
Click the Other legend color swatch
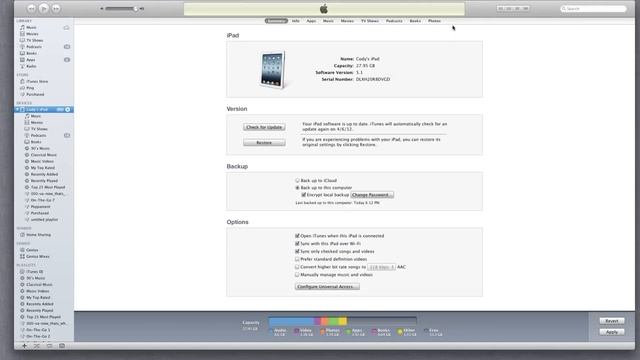coord(400,331)
